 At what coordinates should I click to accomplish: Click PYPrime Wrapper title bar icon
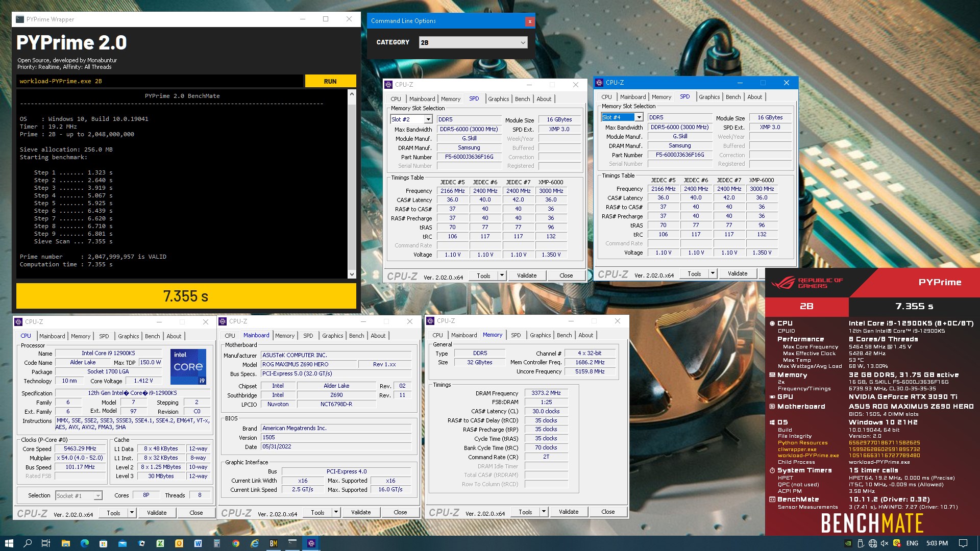coord(20,19)
